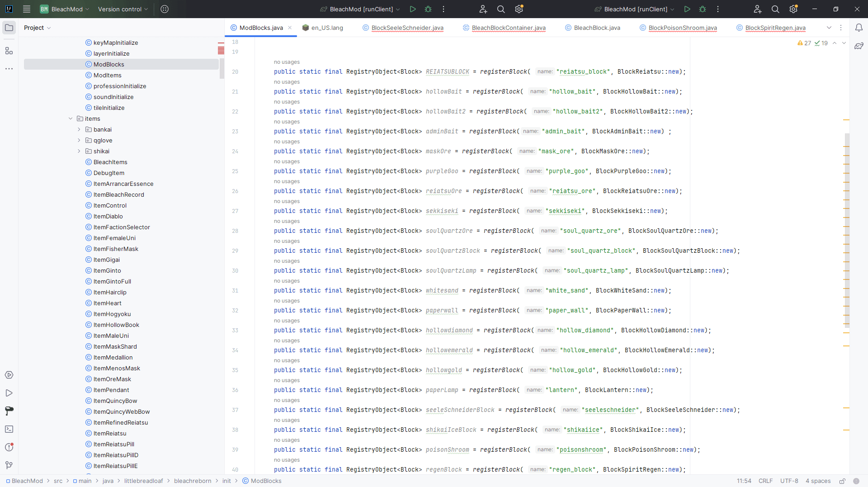The height and width of the screenshot is (487, 868).
Task: Debug BleachMod runClient (right bug icon)
Action: pos(703,9)
